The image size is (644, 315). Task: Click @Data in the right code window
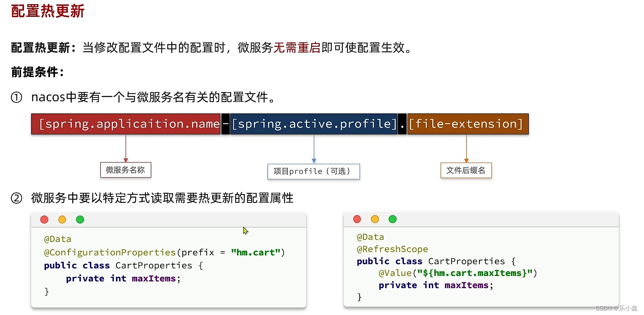point(371,237)
